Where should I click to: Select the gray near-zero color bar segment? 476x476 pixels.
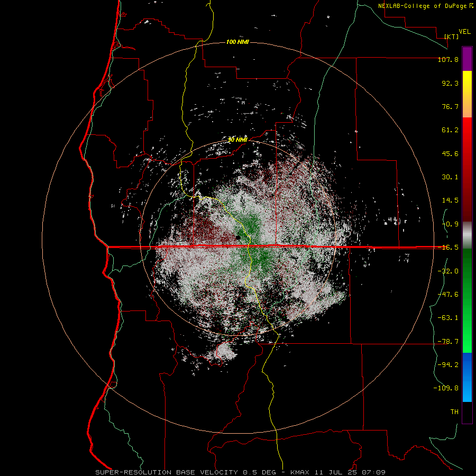467,235
